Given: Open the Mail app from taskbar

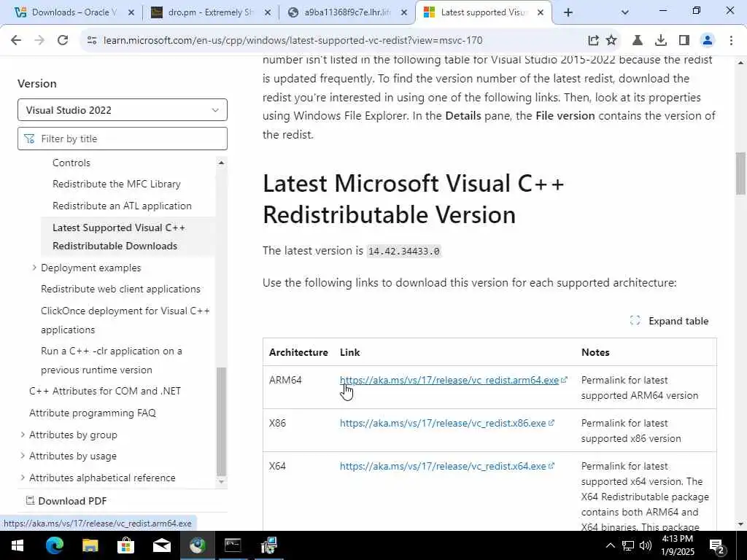Looking at the screenshot, I should pyautogui.click(x=161, y=545).
